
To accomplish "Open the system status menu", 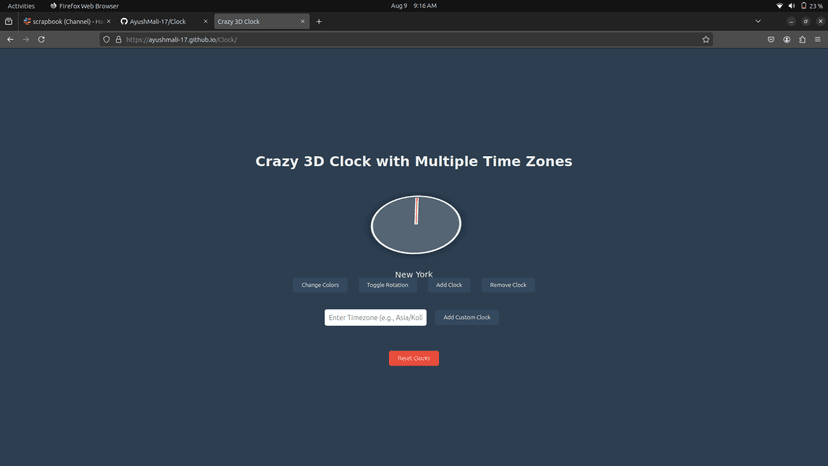I will click(799, 6).
